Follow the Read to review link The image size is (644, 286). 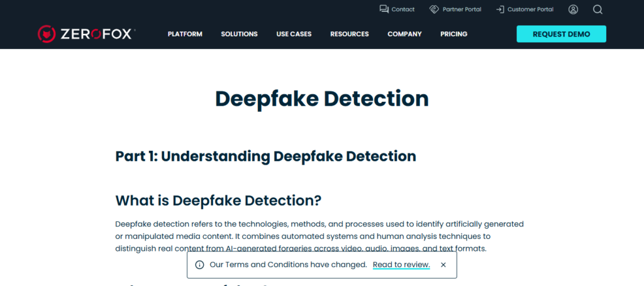(x=401, y=265)
